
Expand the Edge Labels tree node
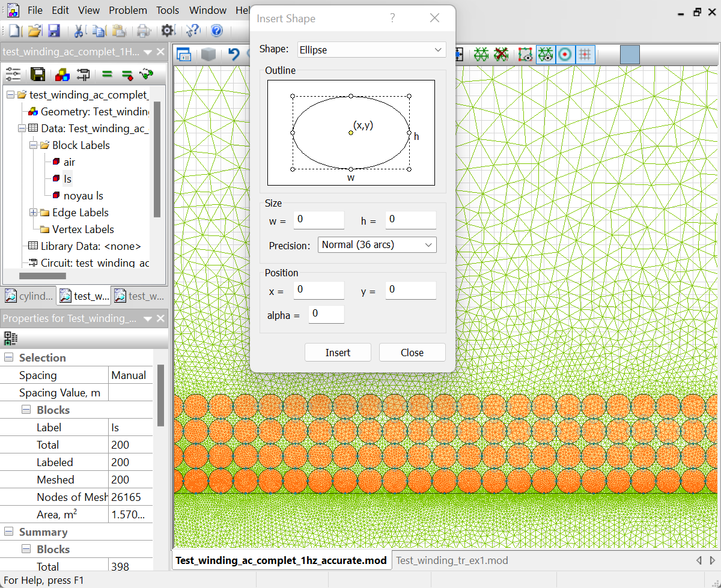pyautogui.click(x=33, y=213)
